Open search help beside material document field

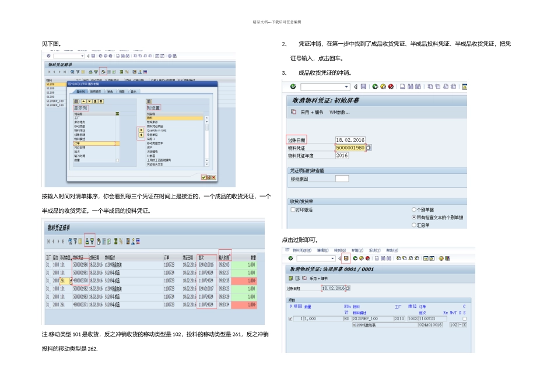click(369, 148)
